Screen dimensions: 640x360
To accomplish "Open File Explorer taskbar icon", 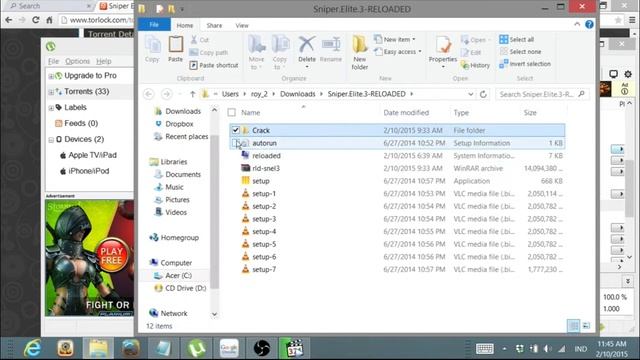I will 98,348.
